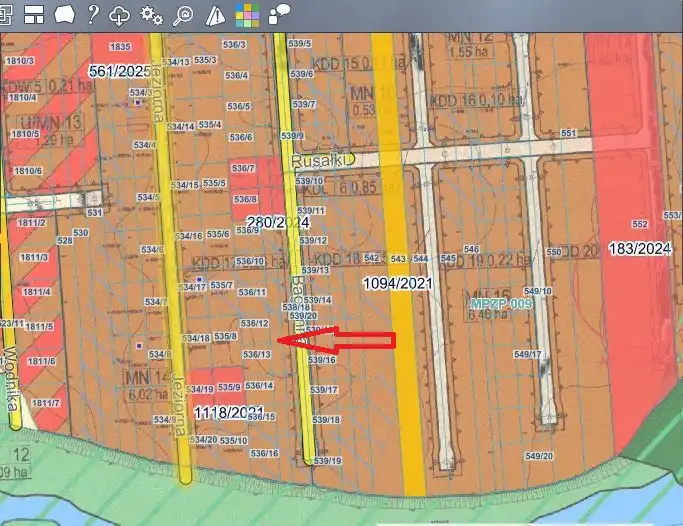Viewport: 683px width, 526px height.
Task: Select the 561/2025 resolution label
Action: point(119,71)
